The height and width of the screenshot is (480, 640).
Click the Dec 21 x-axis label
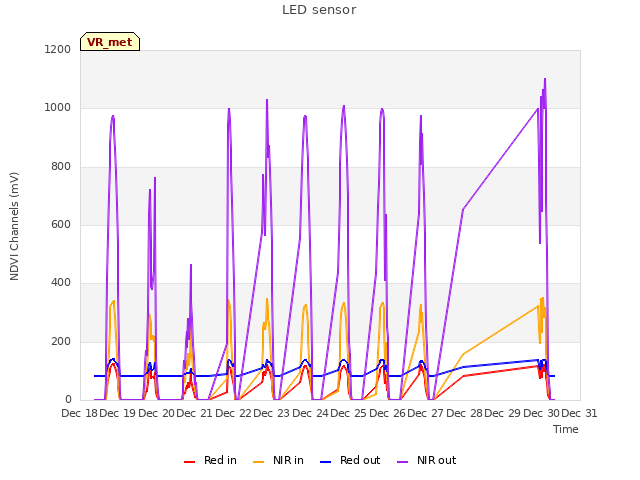(195, 413)
